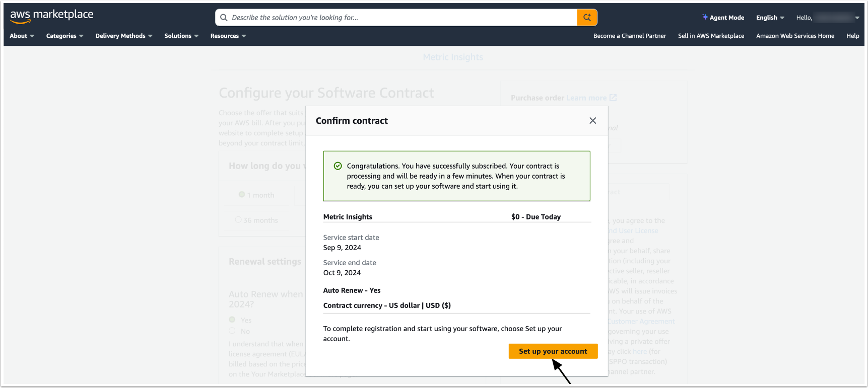Click the orange AI search icon button
Image resolution: width=868 pixels, height=388 pixels.
click(587, 18)
